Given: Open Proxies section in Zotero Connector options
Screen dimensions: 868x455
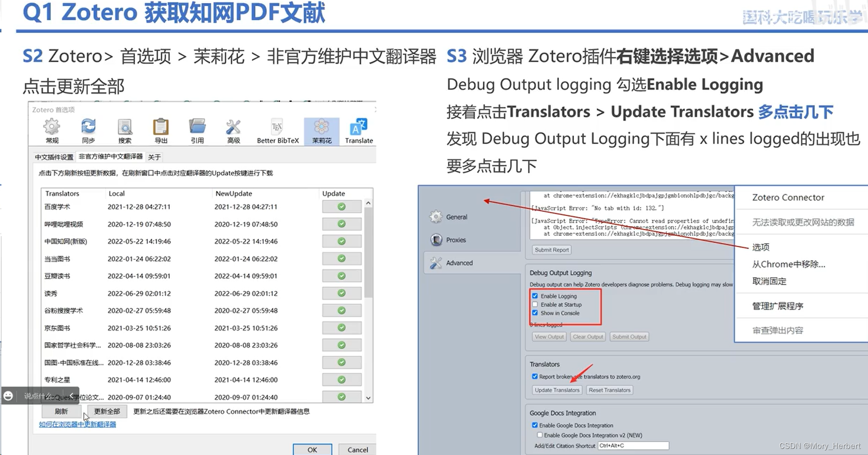Looking at the screenshot, I should pyautogui.click(x=448, y=240).
